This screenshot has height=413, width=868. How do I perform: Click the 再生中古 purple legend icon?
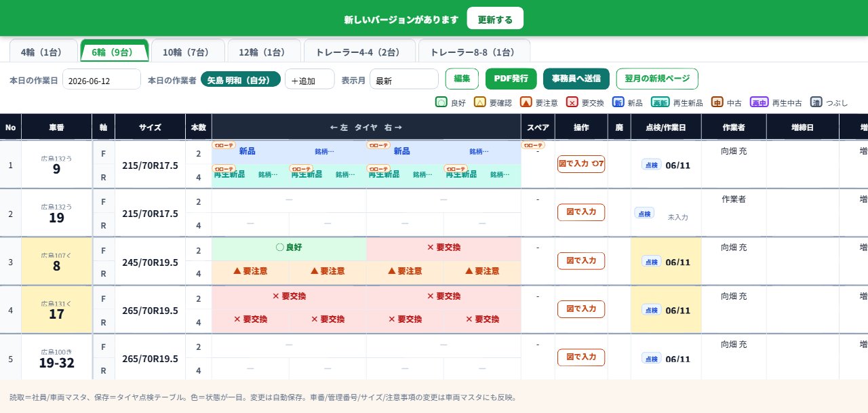pos(759,102)
